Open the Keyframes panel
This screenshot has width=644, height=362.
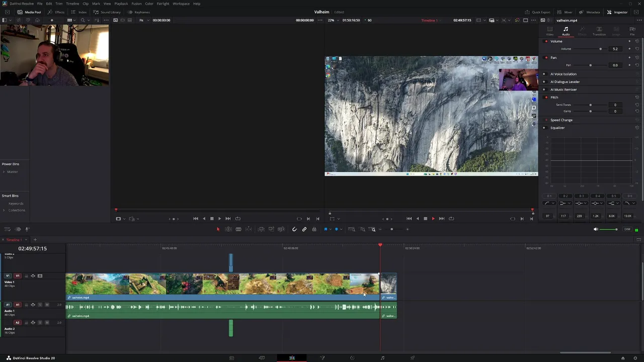coord(139,12)
